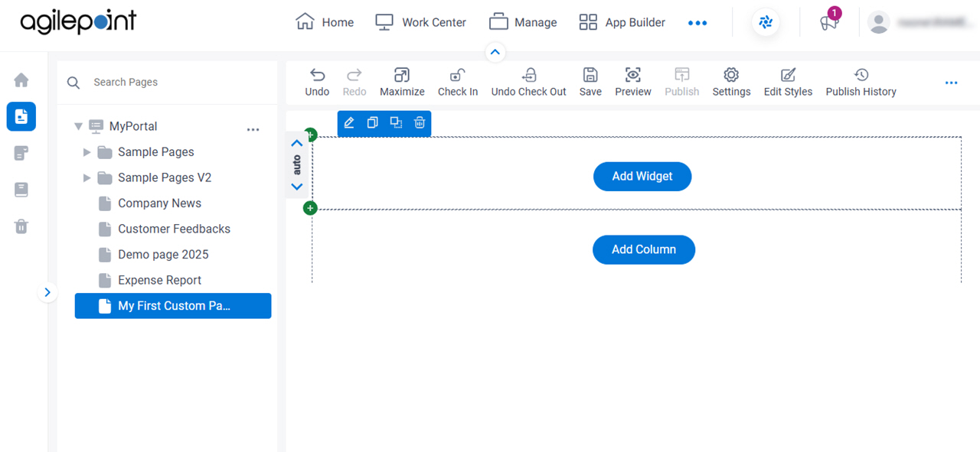Click the auto row height label
This screenshot has width=980, height=452.
point(297,165)
